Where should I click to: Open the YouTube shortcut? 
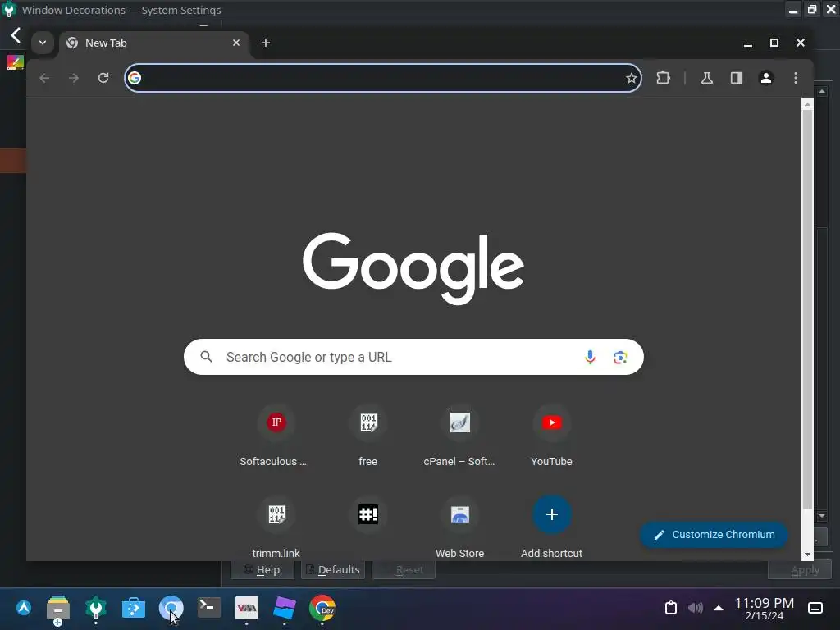(x=552, y=436)
